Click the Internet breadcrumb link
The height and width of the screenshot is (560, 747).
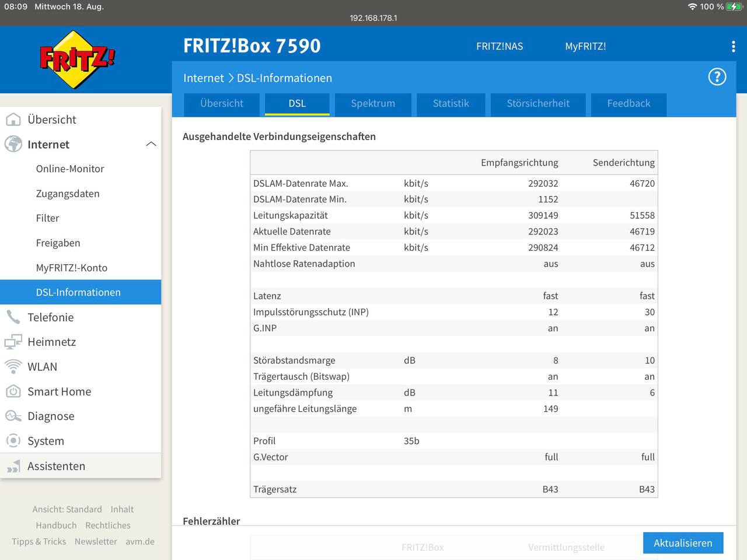[x=204, y=78]
